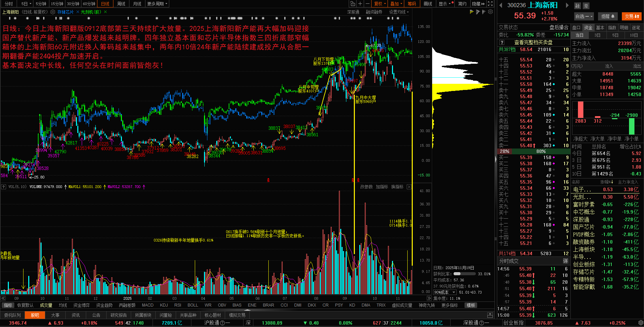644x327 pixels.
Task: Click the panel divider collapse handle above bottom tabs
Action: click(x=247, y=310)
